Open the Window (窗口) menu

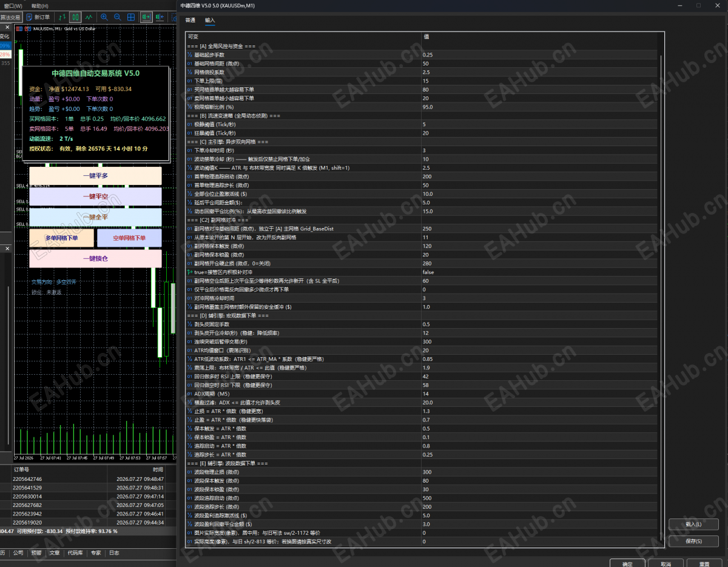pyautogui.click(x=13, y=5)
